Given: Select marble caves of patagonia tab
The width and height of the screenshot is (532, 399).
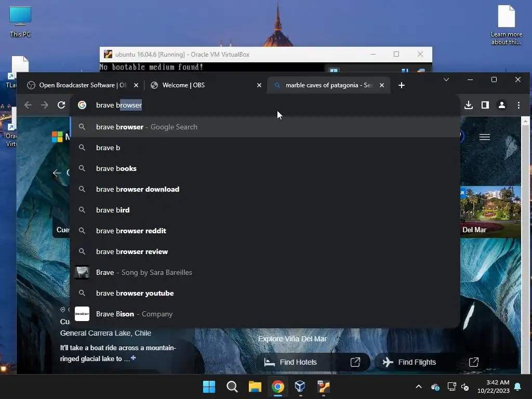Looking at the screenshot, I should click(327, 85).
